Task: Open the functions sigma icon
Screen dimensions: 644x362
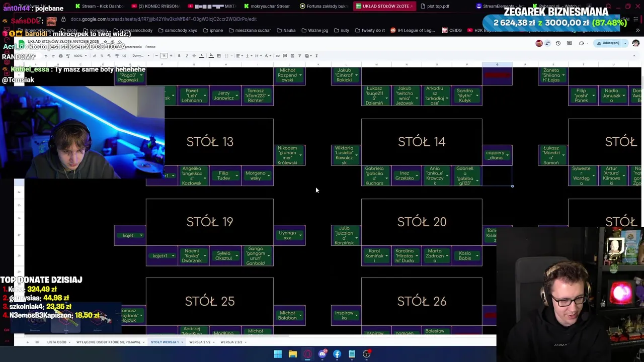Action: tap(316, 56)
